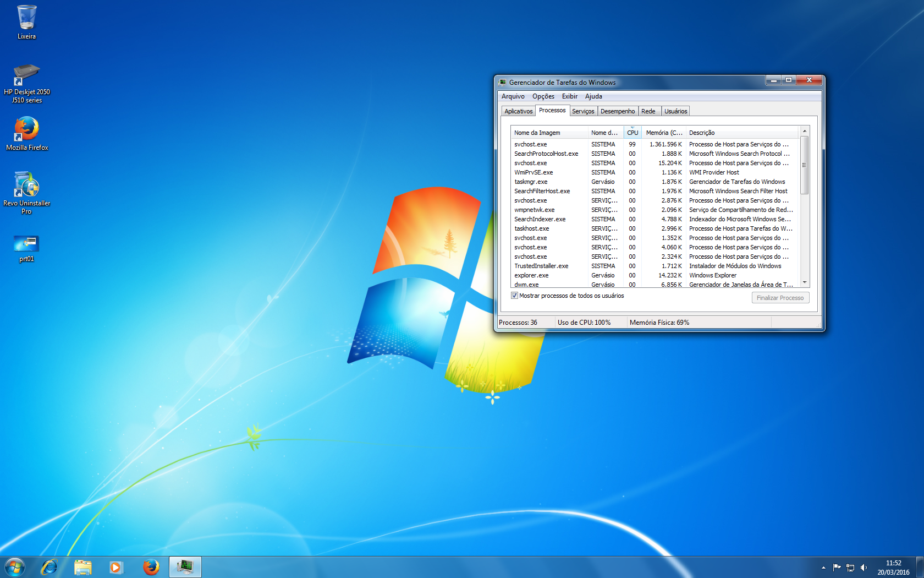Click Uso de CPU: 100% status
This screenshot has height=578, width=924.
point(584,323)
